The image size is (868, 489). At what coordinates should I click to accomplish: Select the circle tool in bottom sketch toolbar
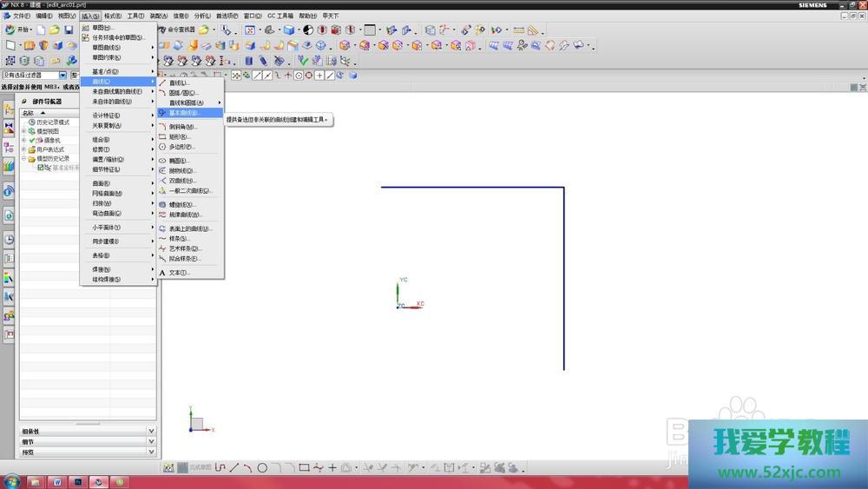pos(261,468)
